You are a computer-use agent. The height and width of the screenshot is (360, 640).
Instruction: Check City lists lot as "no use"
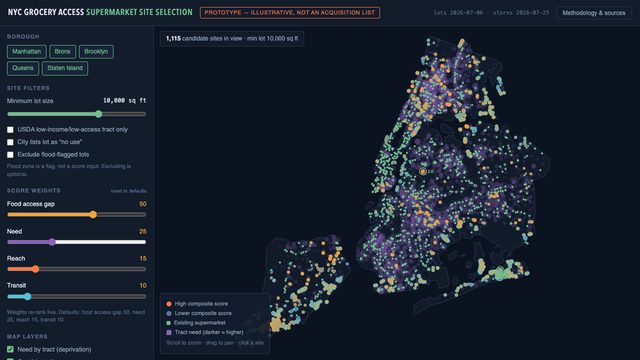[10, 142]
